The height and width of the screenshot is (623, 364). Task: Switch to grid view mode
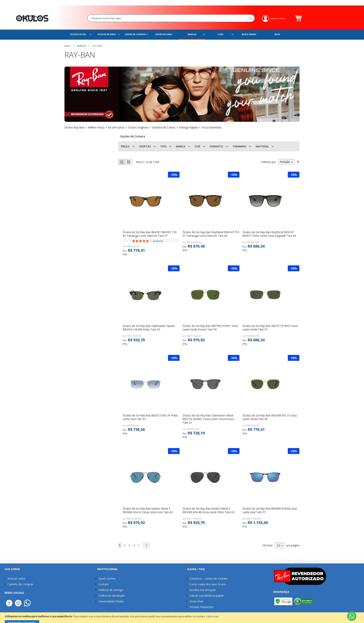click(122, 162)
